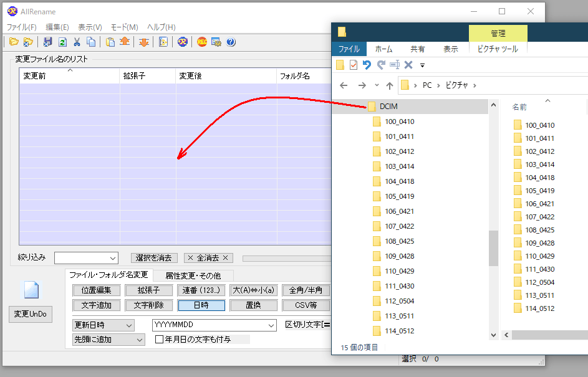Image resolution: width=588 pixels, height=377 pixels.
Task: Click the save floppy disk toolbar icon
Action: (x=48, y=42)
